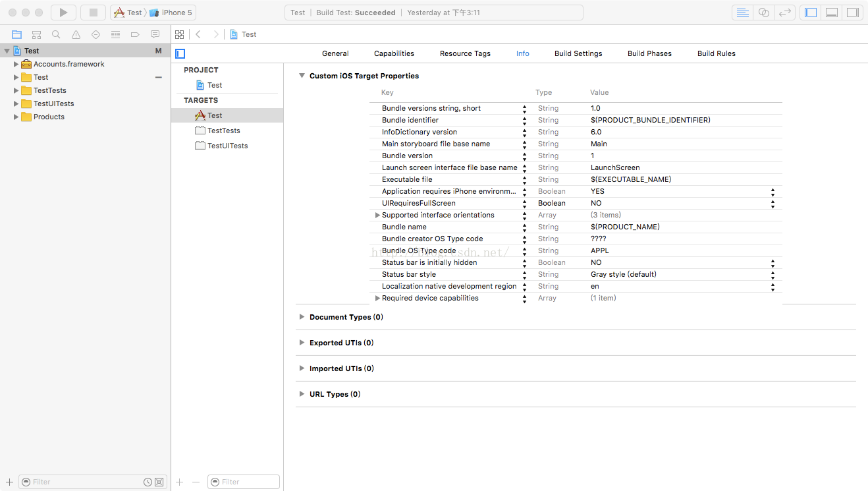Open the Breakpoint navigator
This screenshot has width=868, height=491.
135,34
